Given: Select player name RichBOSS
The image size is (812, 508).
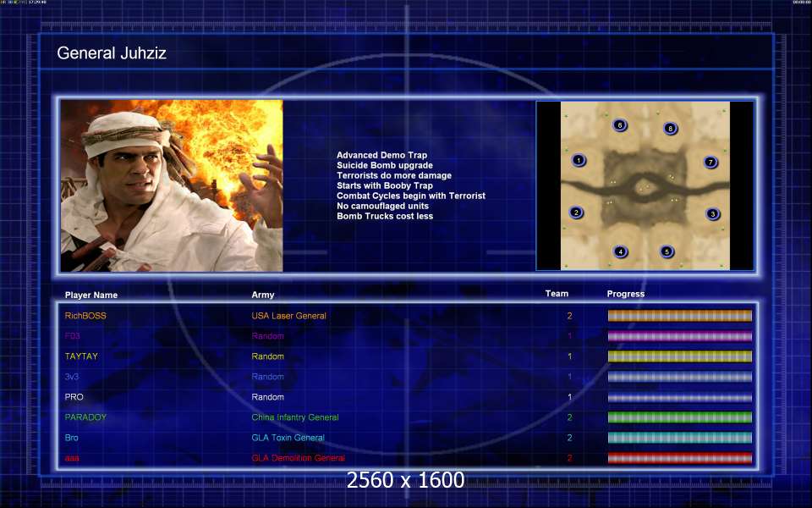Looking at the screenshot, I should (x=85, y=316).
